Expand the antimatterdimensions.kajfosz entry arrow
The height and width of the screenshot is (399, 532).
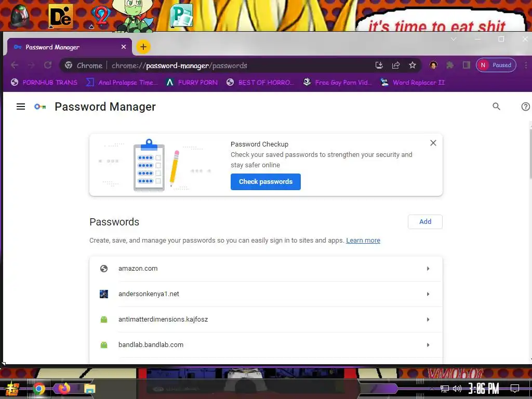tap(428, 320)
